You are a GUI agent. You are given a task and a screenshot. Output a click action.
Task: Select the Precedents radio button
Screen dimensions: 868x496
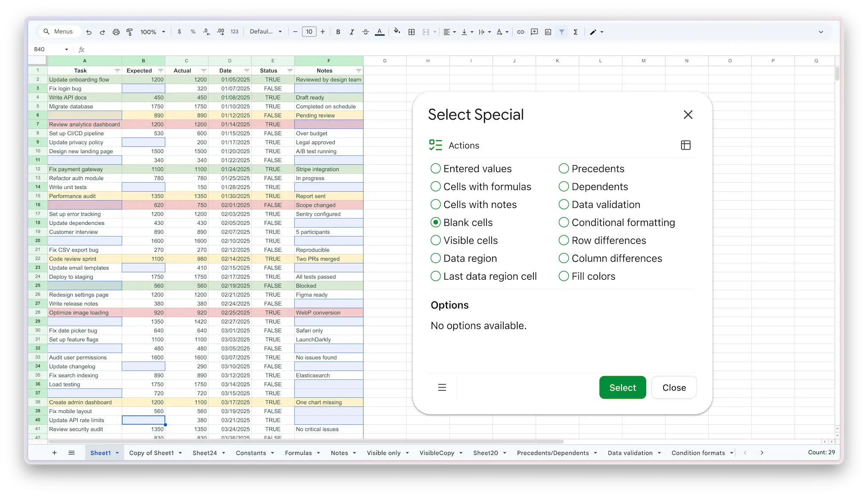pyautogui.click(x=564, y=169)
